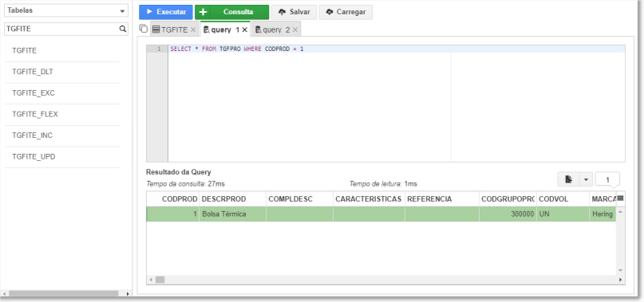Sort by the REFERENCIA column header
This screenshot has width=644, height=302.
coord(442,199)
